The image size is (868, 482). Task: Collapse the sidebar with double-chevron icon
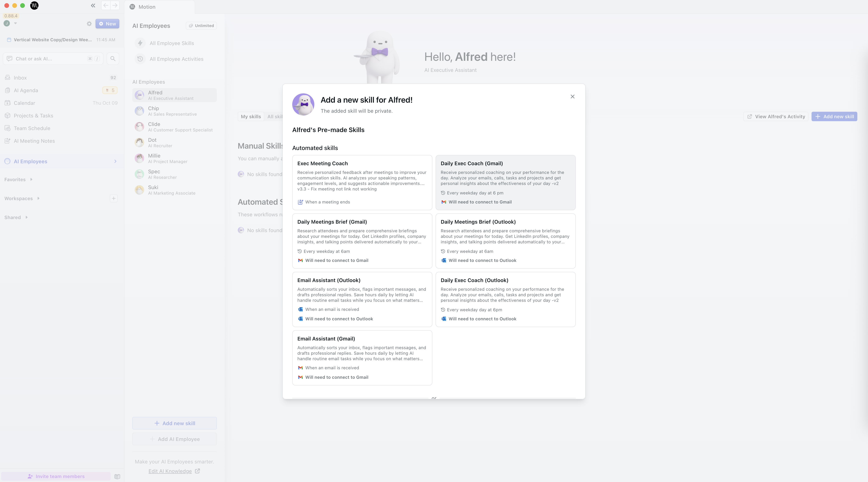93,5
